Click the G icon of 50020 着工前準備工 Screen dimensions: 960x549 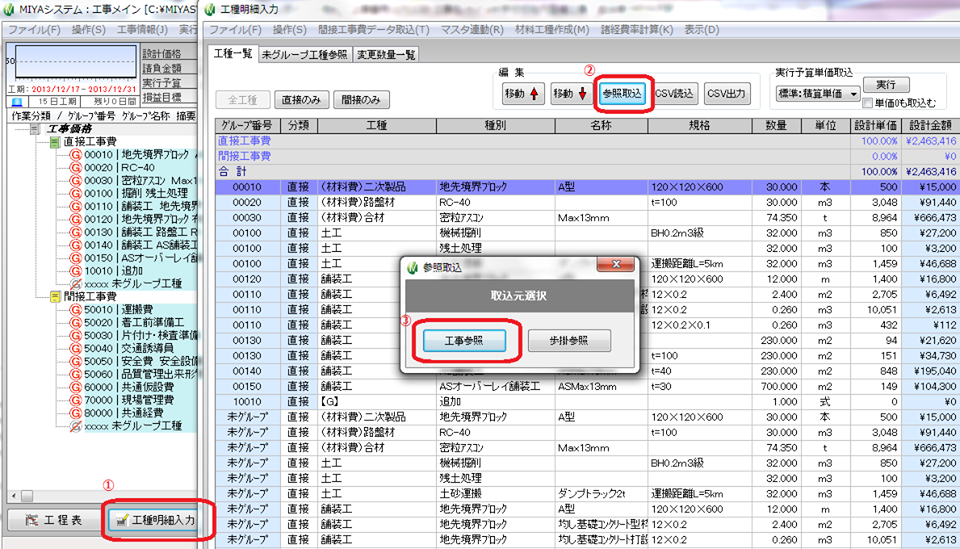tap(75, 323)
